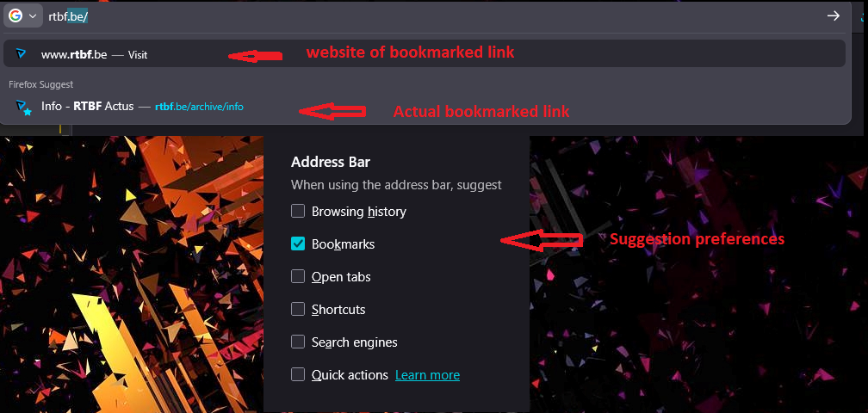This screenshot has height=413, width=868.
Task: Click the bookmarked RTBF star favicon
Action: tap(22, 107)
